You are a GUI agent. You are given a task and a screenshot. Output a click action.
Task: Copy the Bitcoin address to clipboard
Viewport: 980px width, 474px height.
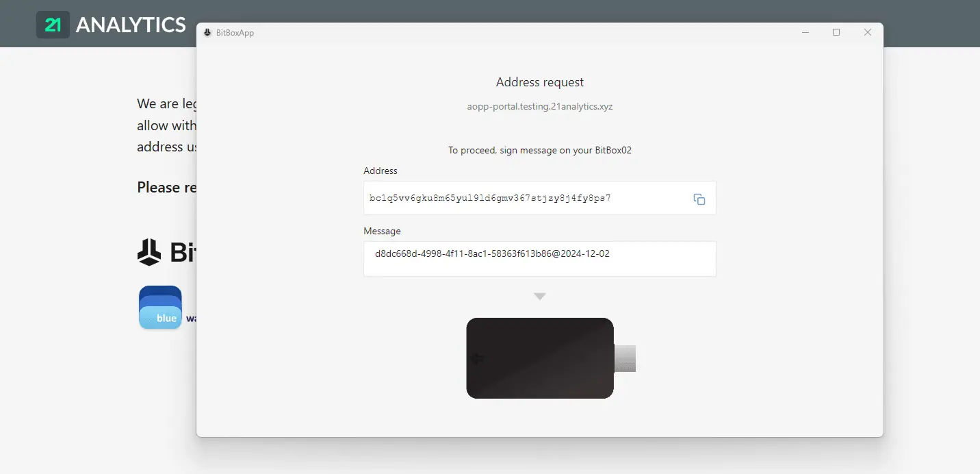(x=699, y=199)
